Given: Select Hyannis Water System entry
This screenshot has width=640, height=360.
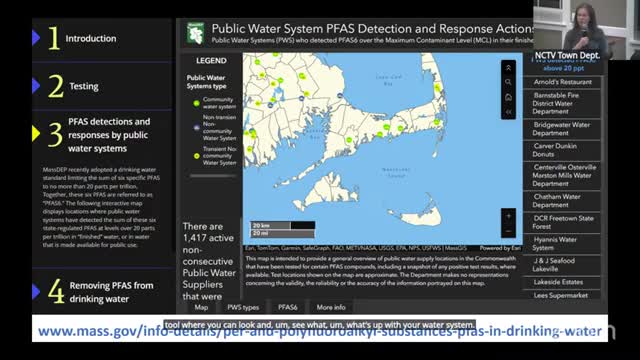Looking at the screenshot, I should tap(562, 244).
